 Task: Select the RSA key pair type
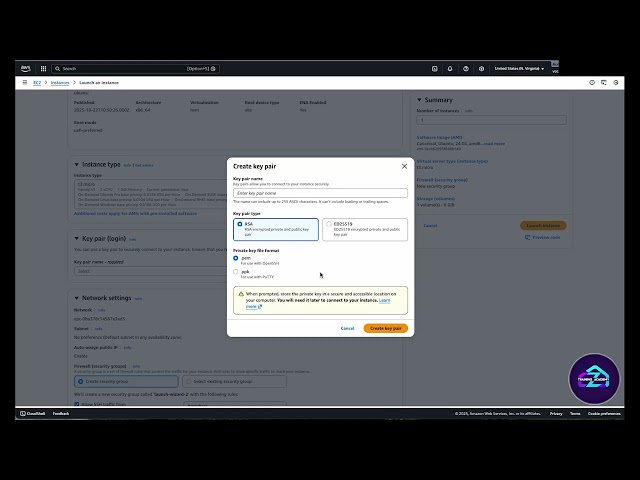(x=276, y=229)
